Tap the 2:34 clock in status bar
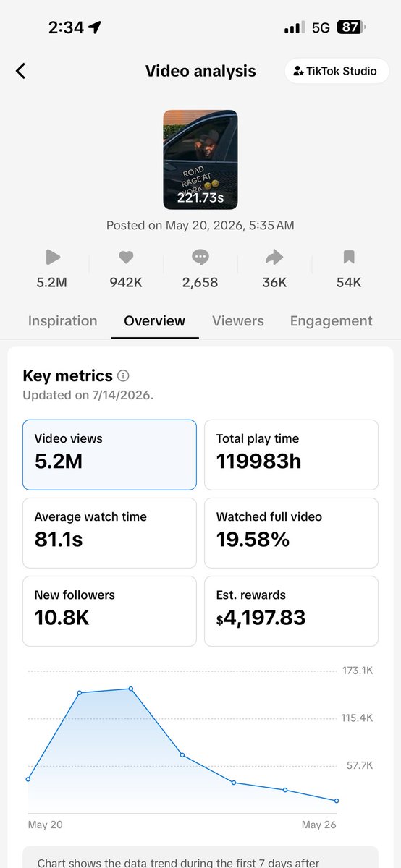 coord(65,27)
